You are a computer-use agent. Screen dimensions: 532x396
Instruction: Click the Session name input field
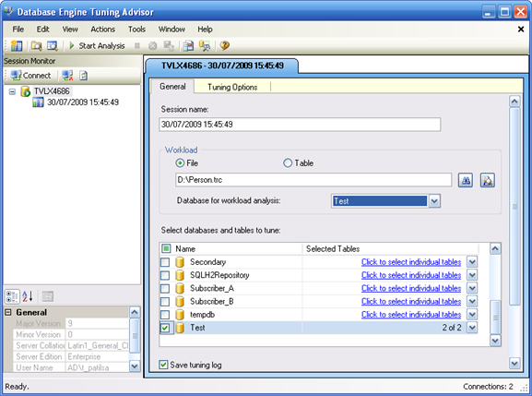pos(300,125)
